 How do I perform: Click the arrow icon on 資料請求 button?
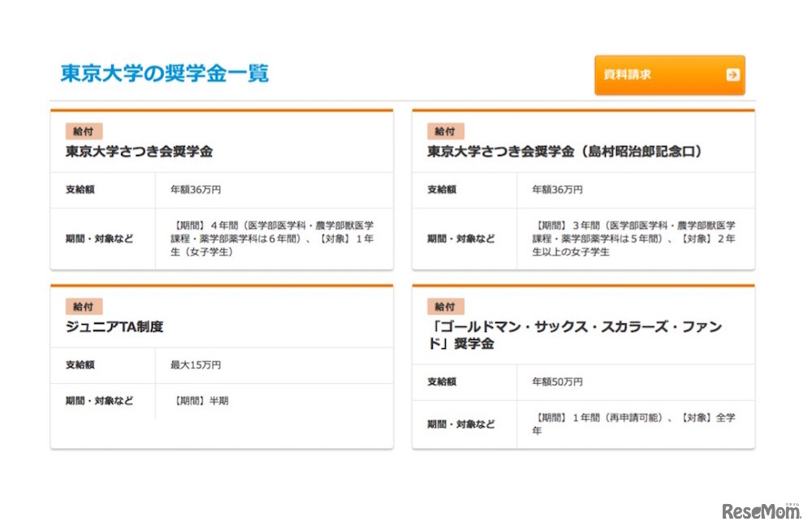pyautogui.click(x=732, y=75)
